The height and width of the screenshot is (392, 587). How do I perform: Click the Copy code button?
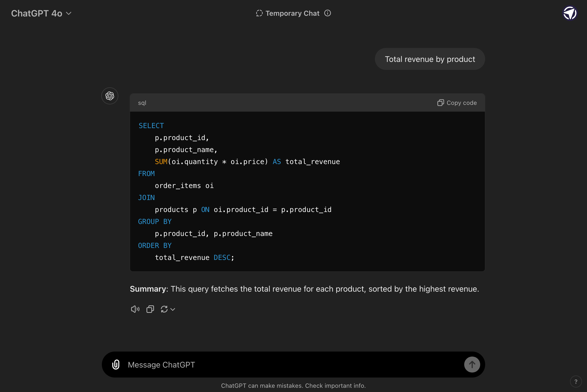(x=457, y=103)
